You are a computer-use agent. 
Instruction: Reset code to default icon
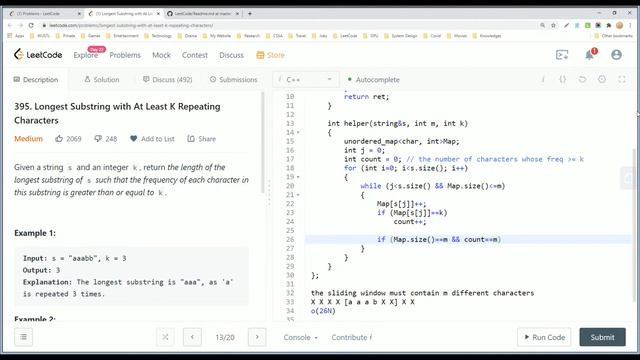582,80
